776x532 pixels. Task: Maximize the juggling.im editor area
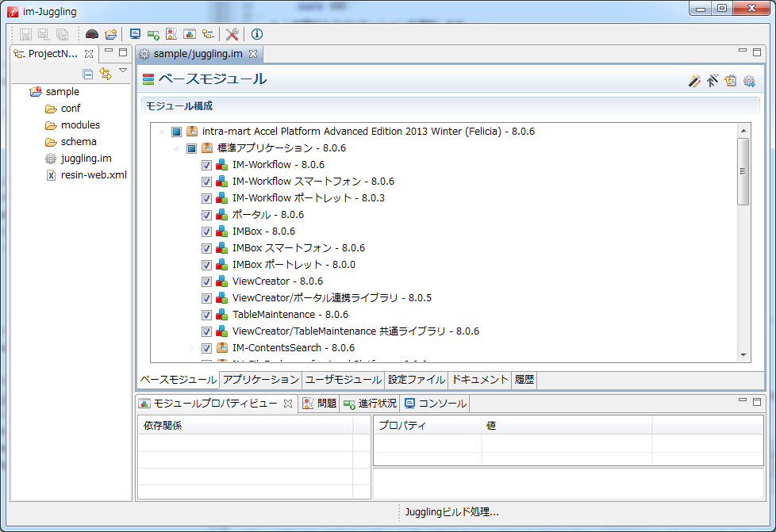[757, 52]
